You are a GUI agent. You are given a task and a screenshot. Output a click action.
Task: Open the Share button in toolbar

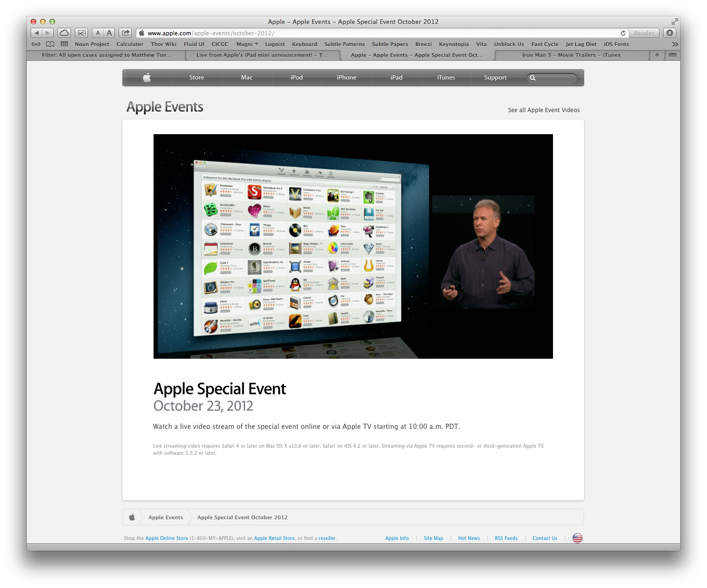125,33
